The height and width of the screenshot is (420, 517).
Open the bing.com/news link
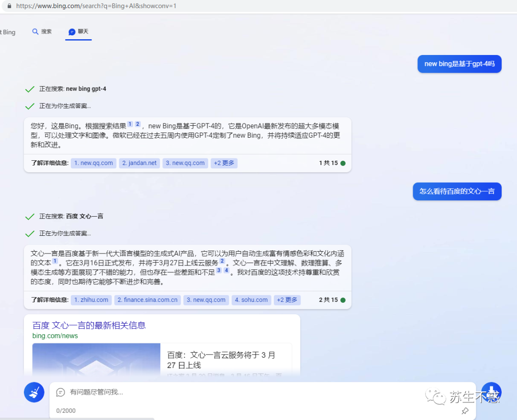pyautogui.click(x=55, y=336)
